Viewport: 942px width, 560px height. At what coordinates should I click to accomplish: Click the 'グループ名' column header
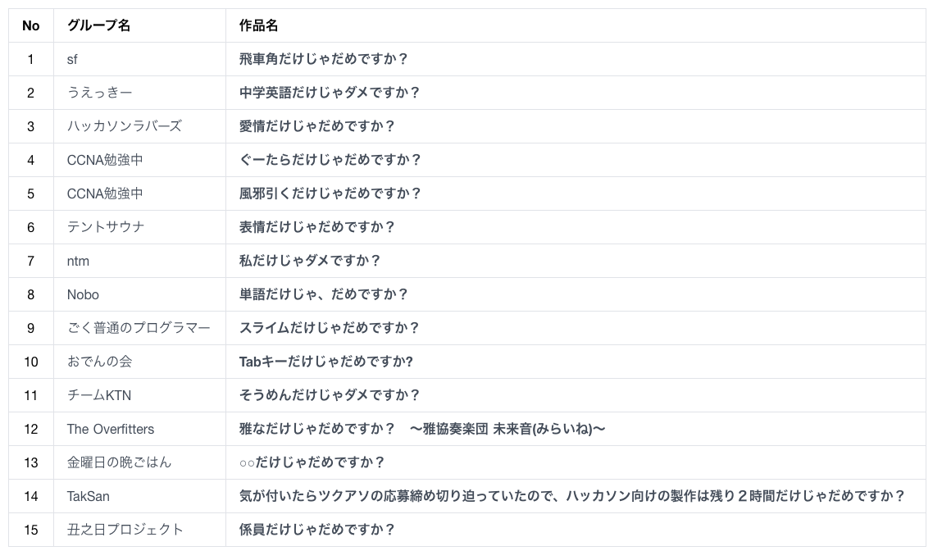point(98,25)
